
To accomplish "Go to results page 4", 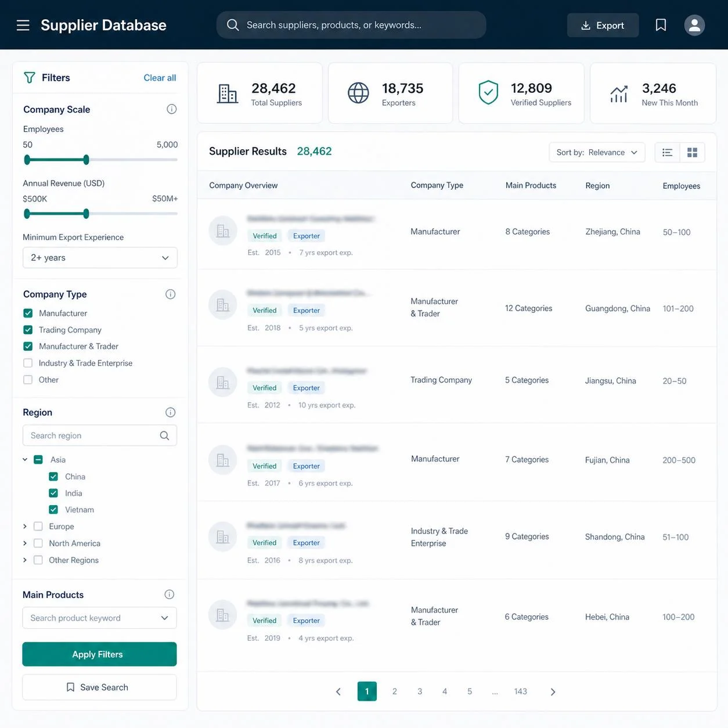I will tap(445, 691).
